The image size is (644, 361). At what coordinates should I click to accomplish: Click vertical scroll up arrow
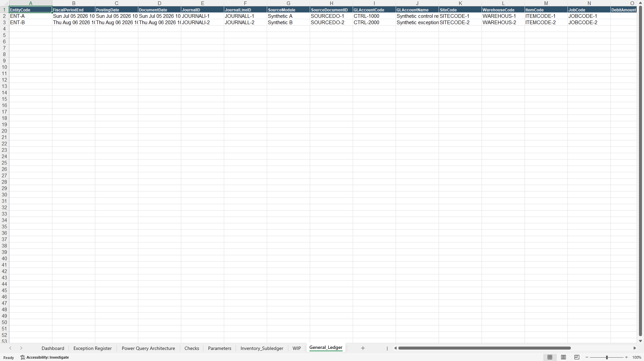[x=640, y=3]
